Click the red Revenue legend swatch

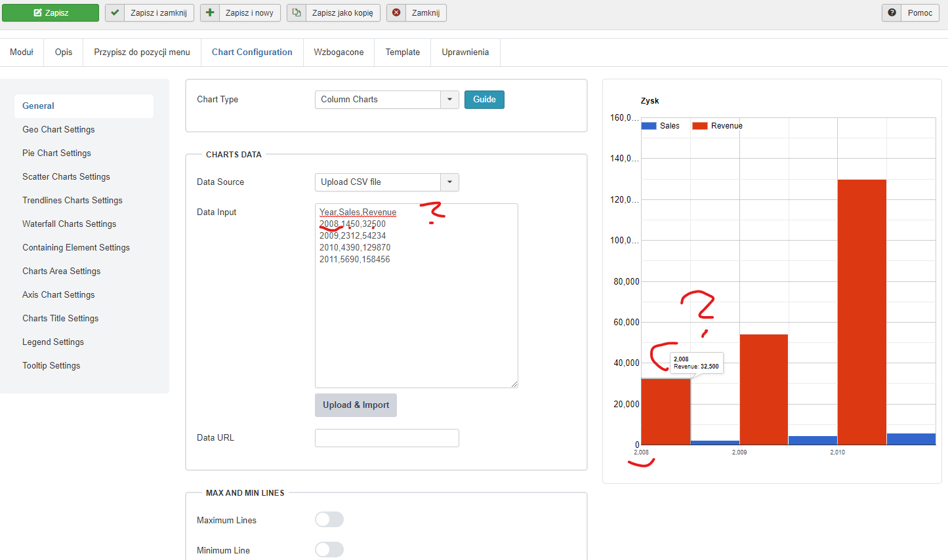(x=700, y=126)
